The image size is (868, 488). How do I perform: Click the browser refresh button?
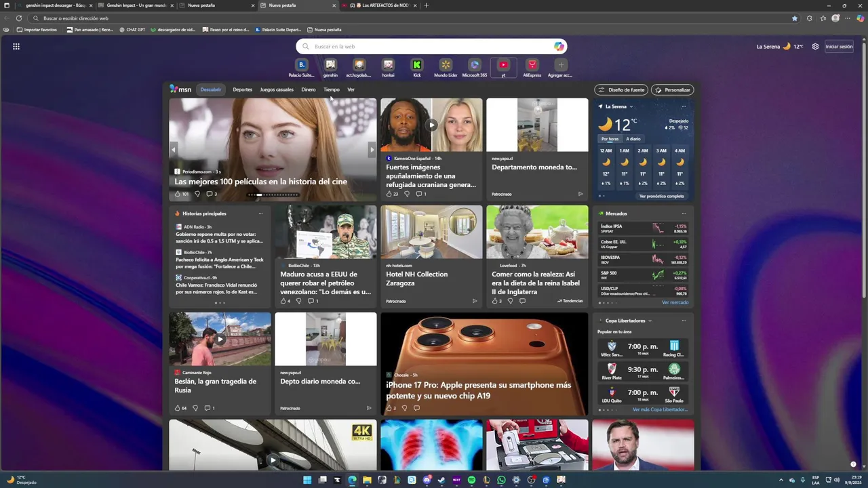18,18
